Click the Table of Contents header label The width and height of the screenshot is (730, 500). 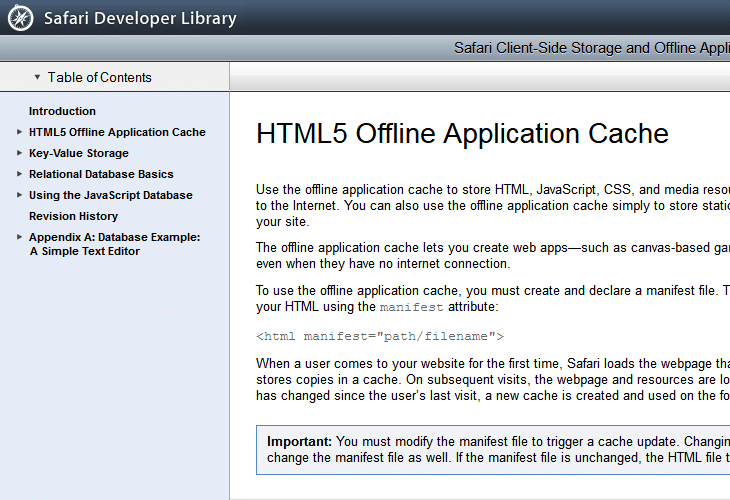point(99,77)
